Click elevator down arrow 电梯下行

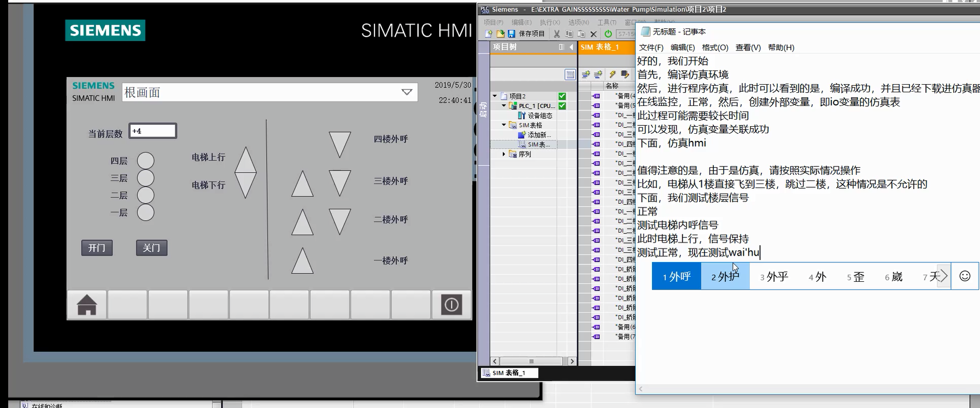point(245,185)
